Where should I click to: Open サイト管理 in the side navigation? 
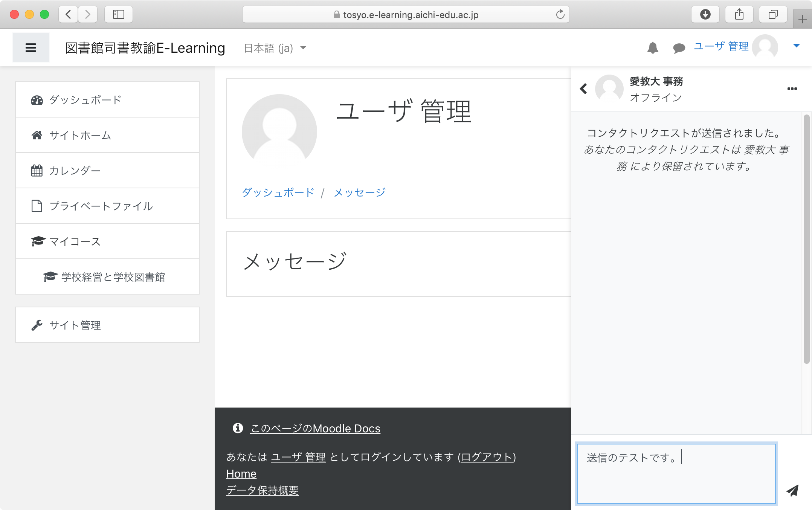tap(107, 325)
